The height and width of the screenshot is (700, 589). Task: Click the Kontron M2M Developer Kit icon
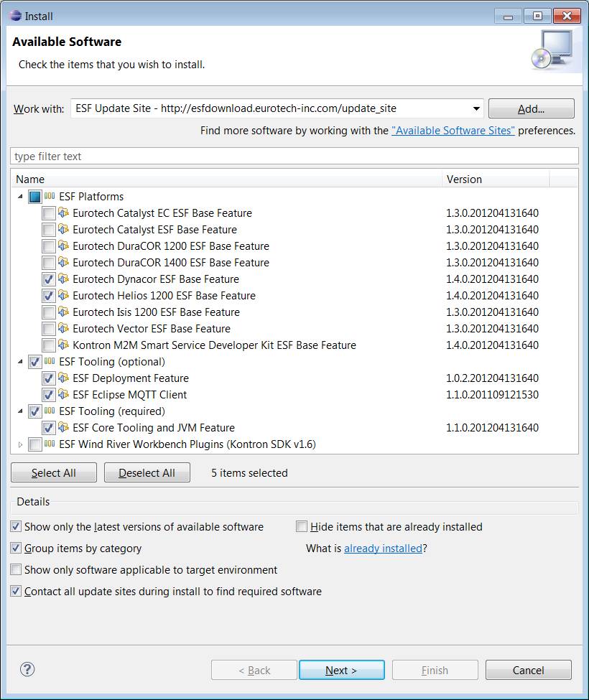click(64, 345)
